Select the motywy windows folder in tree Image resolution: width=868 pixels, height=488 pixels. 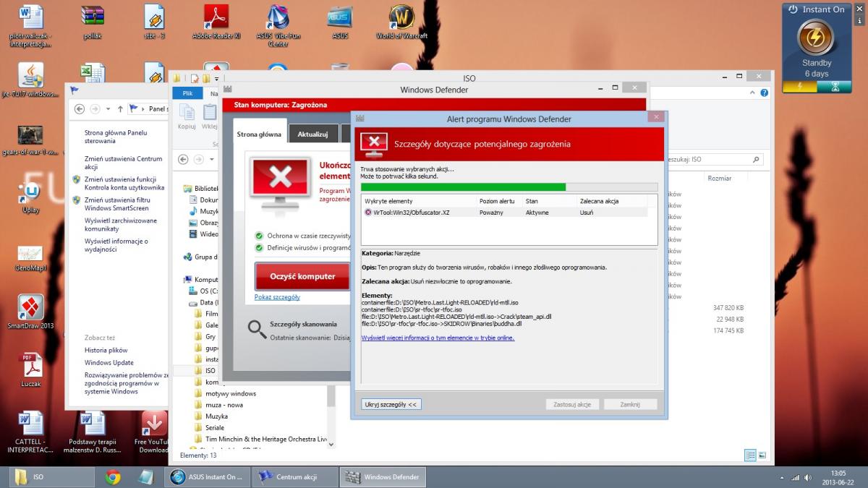point(230,393)
